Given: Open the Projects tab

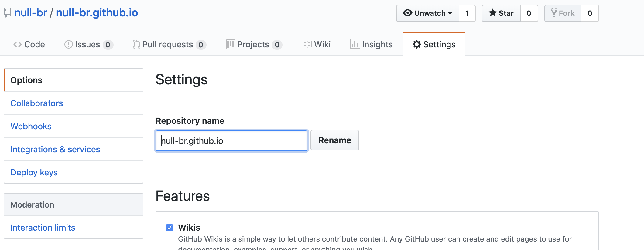Looking at the screenshot, I should point(254,44).
